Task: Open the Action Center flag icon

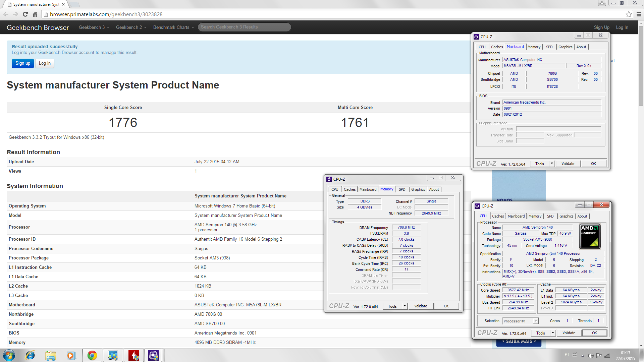Action: coord(599,356)
